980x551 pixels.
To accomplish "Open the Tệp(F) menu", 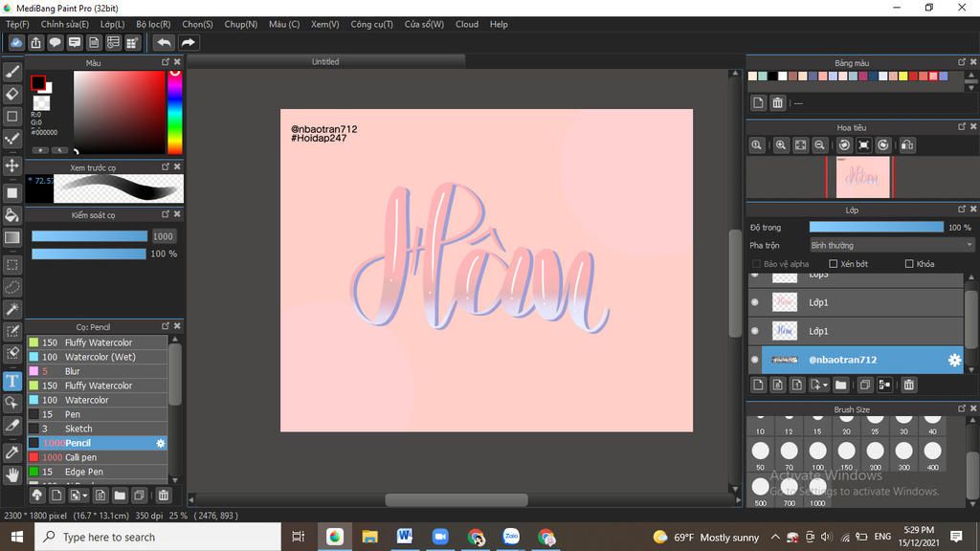I will [17, 24].
